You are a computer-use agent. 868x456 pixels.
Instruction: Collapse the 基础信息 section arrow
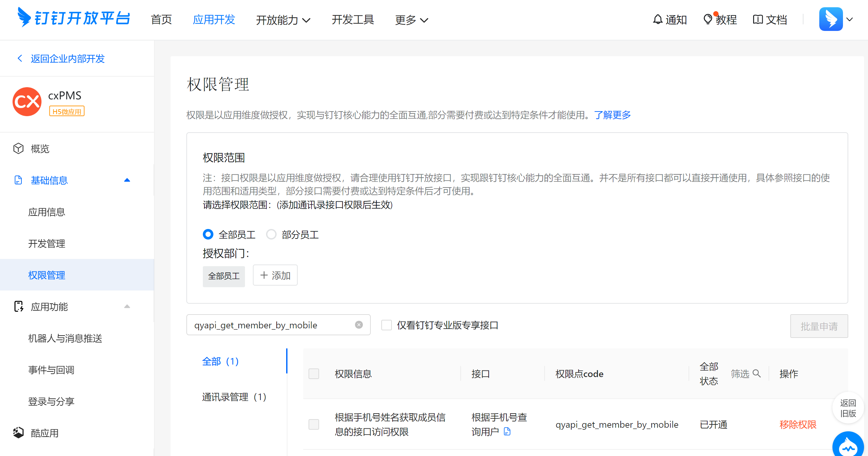tap(127, 180)
